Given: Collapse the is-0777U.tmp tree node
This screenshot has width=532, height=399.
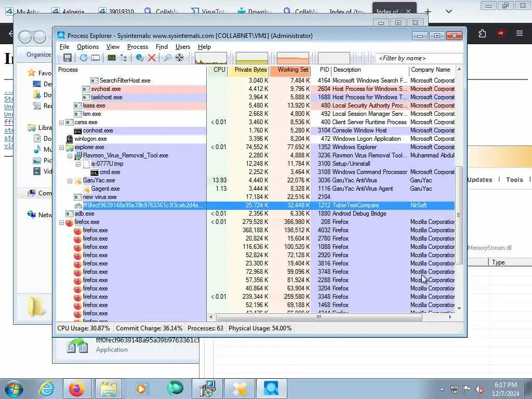Looking at the screenshot, I should [x=78, y=164].
